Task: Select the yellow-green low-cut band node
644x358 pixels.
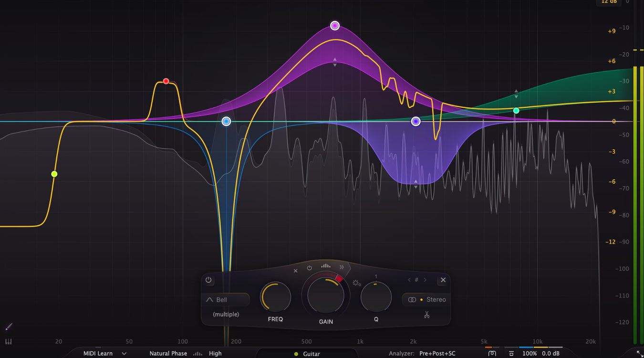Action: coord(54,174)
